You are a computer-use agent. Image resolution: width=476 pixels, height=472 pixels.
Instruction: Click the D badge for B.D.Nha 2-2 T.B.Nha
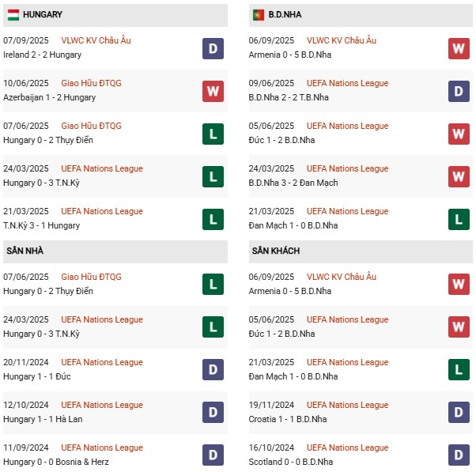[459, 91]
